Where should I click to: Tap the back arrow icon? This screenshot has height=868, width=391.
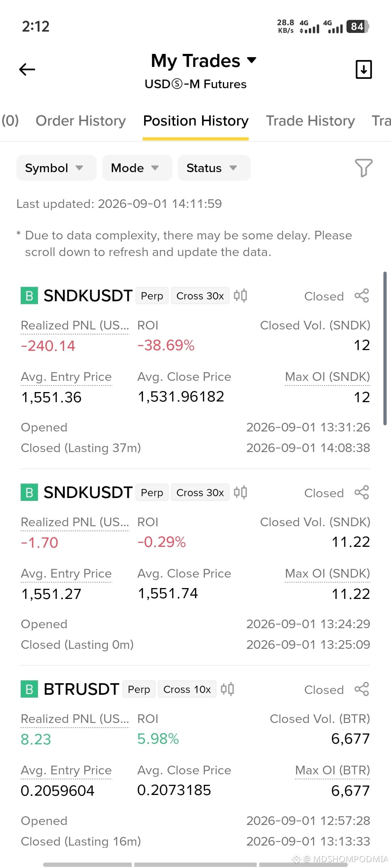point(27,69)
